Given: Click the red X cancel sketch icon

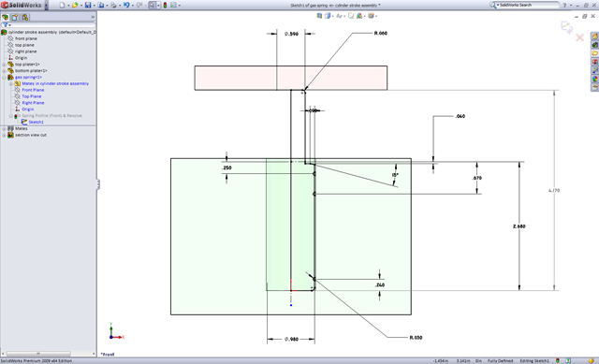Looking at the screenshot, I should click(579, 37).
